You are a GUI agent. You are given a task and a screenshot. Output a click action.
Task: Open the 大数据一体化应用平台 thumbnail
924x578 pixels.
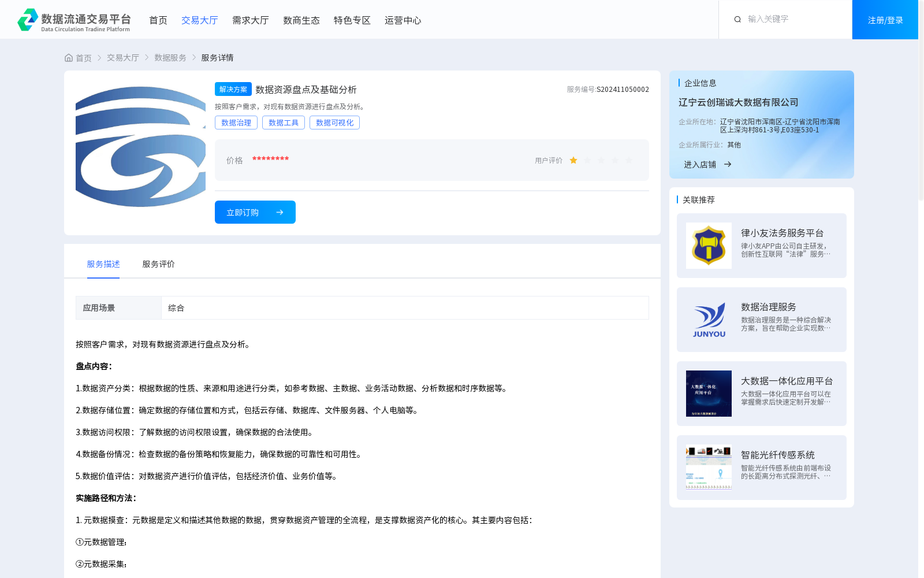pyautogui.click(x=709, y=394)
